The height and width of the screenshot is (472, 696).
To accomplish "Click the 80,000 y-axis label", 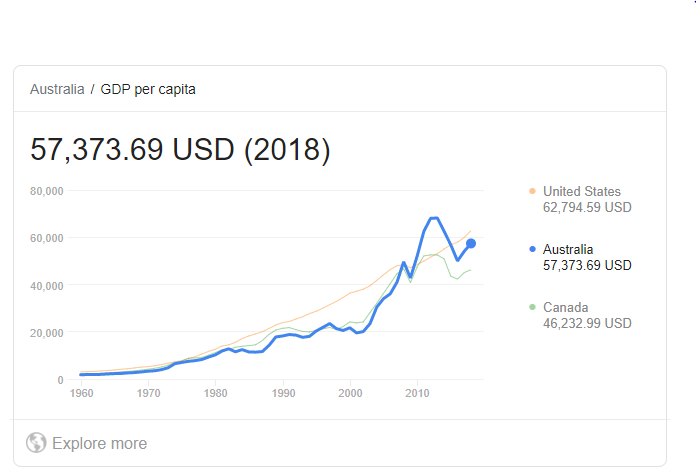I will (47, 191).
